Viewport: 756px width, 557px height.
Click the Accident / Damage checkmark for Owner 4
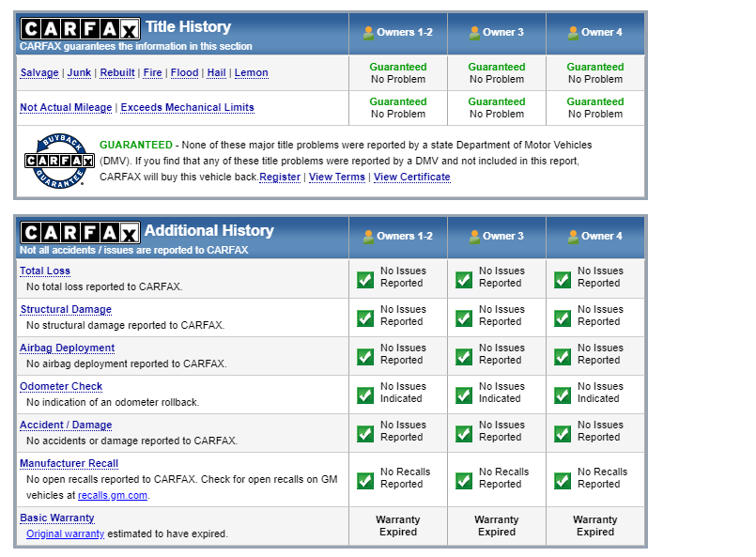(x=563, y=434)
